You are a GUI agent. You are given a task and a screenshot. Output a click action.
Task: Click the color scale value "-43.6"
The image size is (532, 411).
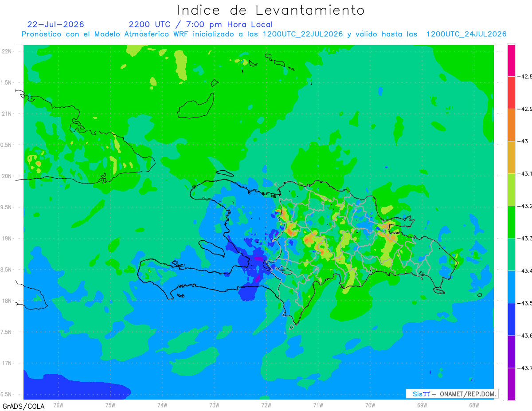click(525, 335)
